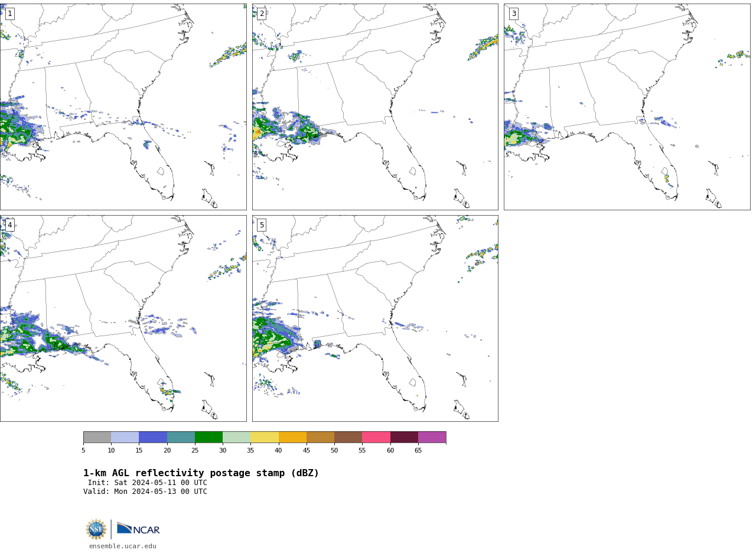Click the colorbar tick label 15
Viewport: 756px width, 553px height.
pos(139,451)
